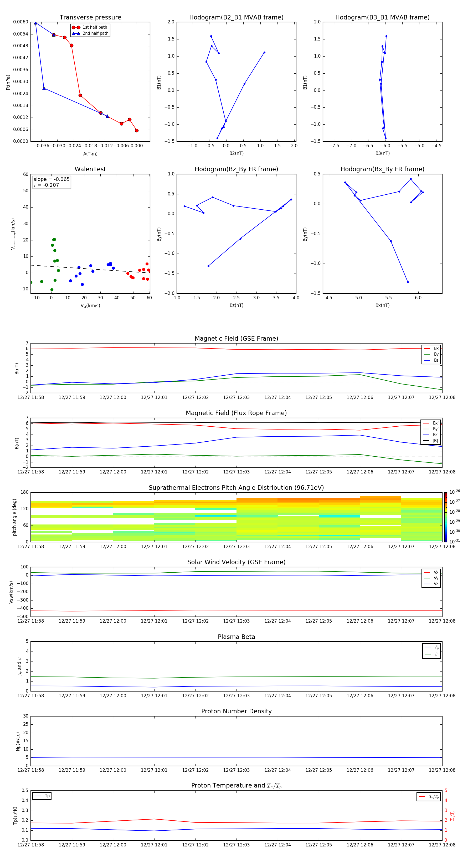Click '2nd half path' legend entry

[x=90, y=33]
